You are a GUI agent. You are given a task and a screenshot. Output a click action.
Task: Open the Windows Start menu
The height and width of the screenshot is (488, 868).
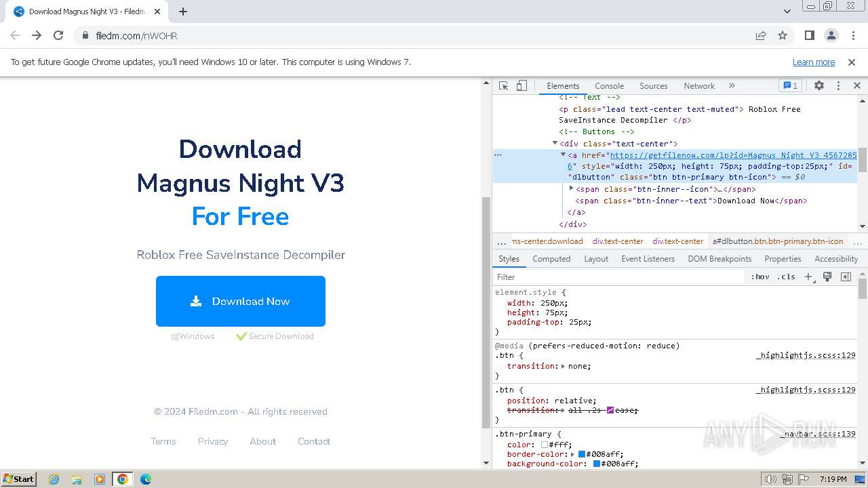click(18, 479)
